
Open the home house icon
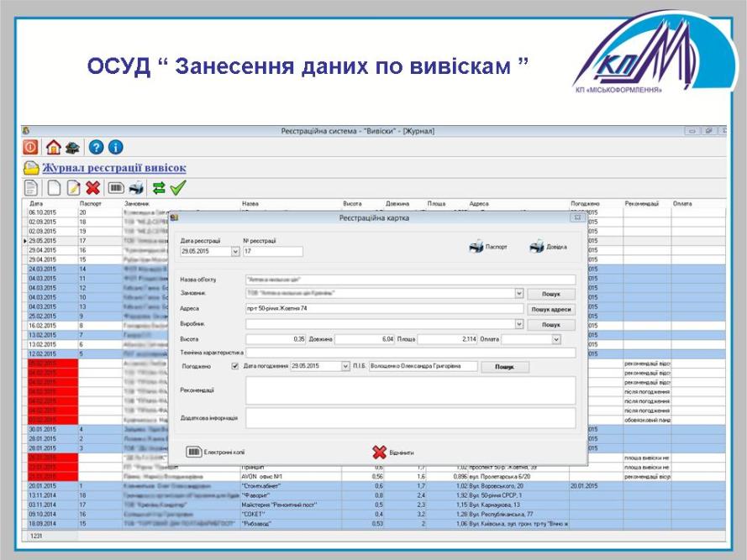(x=53, y=147)
